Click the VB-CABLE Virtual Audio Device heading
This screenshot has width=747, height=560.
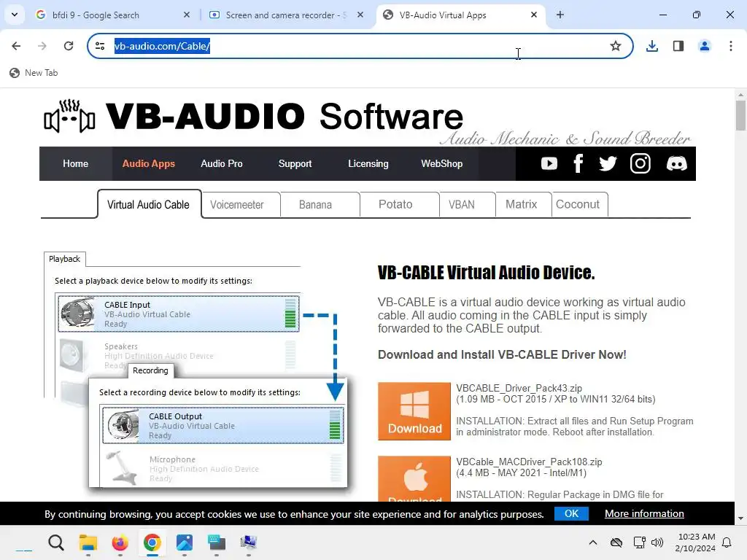[486, 273]
